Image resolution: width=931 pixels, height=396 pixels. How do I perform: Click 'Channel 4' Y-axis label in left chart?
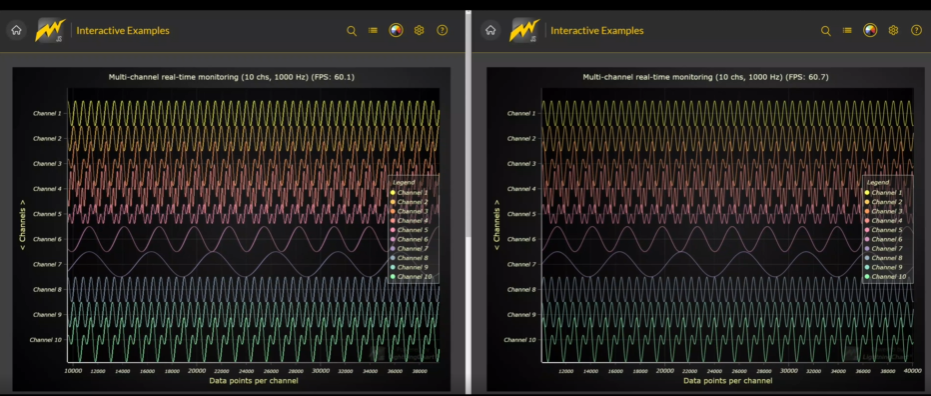point(47,189)
